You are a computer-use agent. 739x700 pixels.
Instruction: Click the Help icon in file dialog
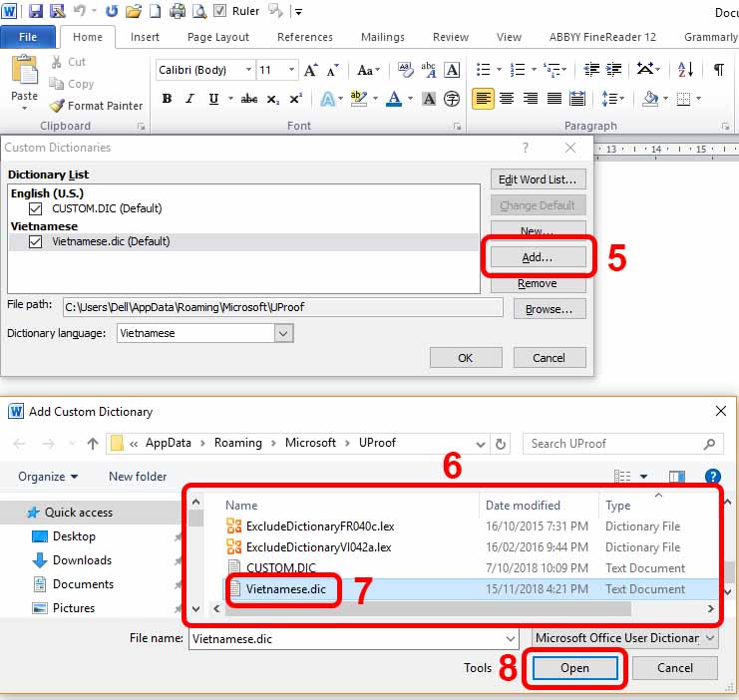coord(713,477)
